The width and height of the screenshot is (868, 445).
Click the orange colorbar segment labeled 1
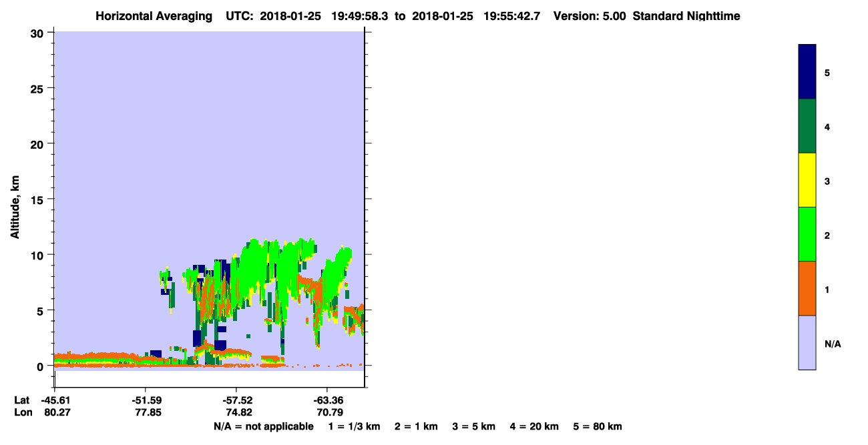pyautogui.click(x=807, y=288)
